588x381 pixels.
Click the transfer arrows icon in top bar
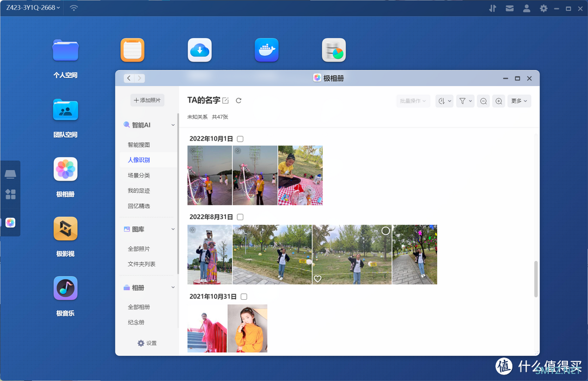492,8
